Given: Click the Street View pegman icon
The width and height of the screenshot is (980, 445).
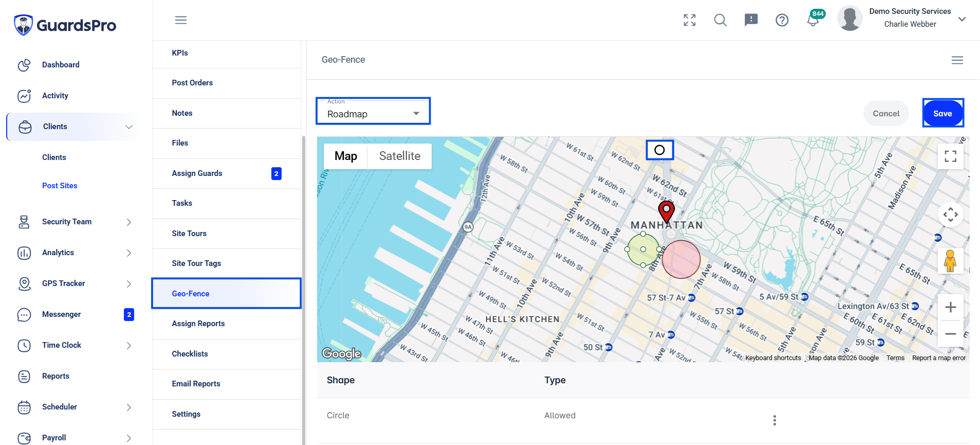Looking at the screenshot, I should coord(950,261).
